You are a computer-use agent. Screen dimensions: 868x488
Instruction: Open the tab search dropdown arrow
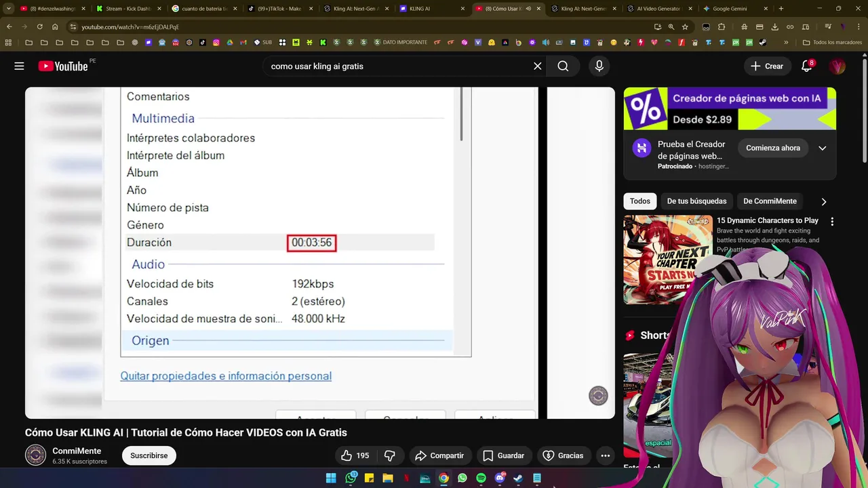(8, 9)
